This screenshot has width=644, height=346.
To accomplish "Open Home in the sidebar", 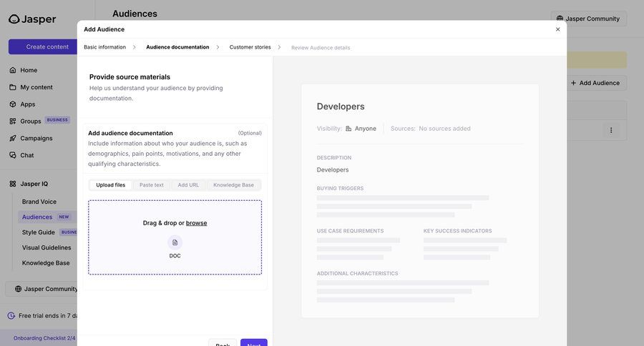I will (29, 70).
